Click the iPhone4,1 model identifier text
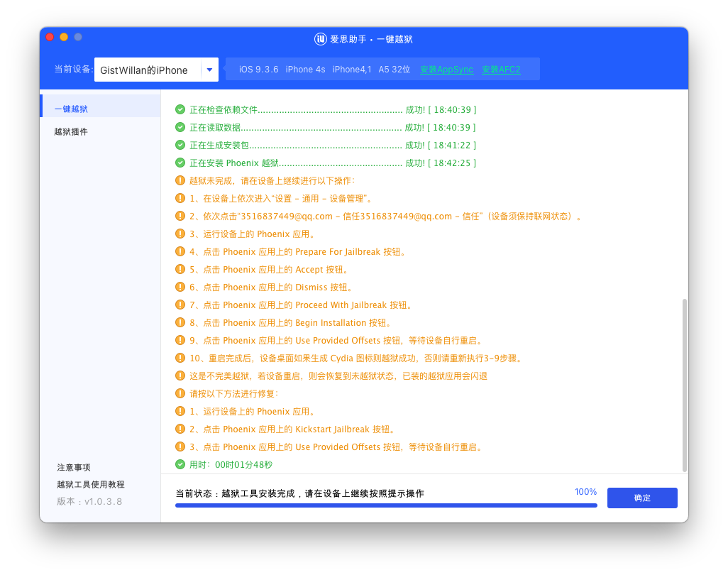The height and width of the screenshot is (575, 728). pos(352,69)
